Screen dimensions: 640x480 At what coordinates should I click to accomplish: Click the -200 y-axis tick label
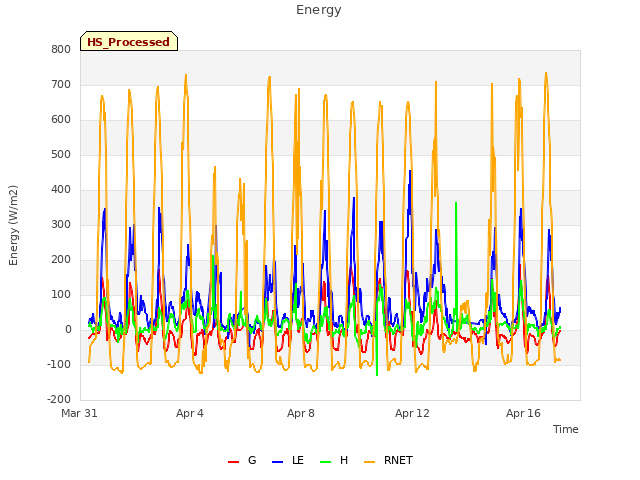pos(59,400)
